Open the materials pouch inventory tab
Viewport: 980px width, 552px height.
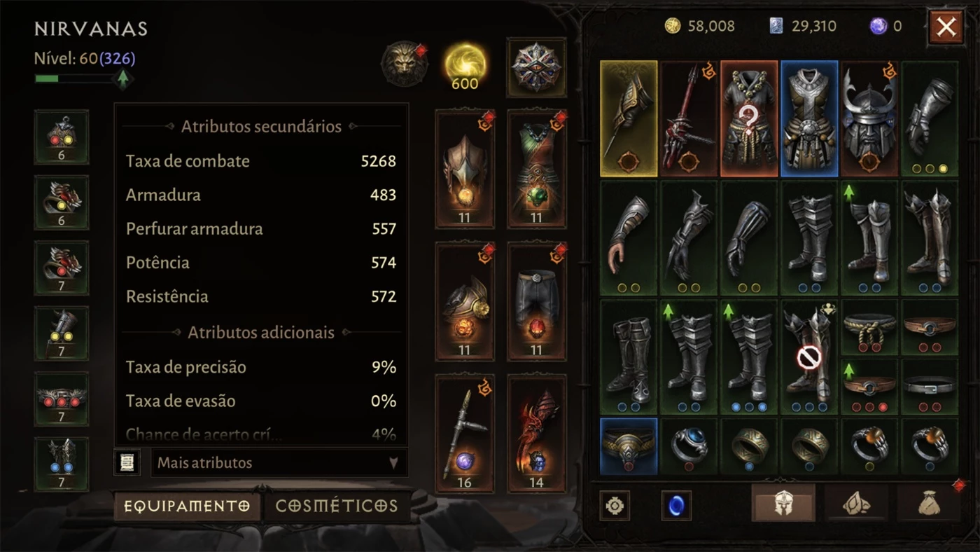pos(856,503)
